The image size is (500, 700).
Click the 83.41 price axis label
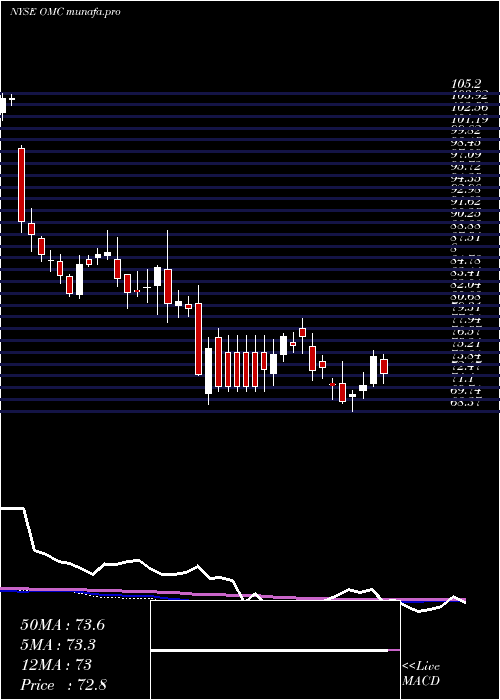(x=468, y=272)
